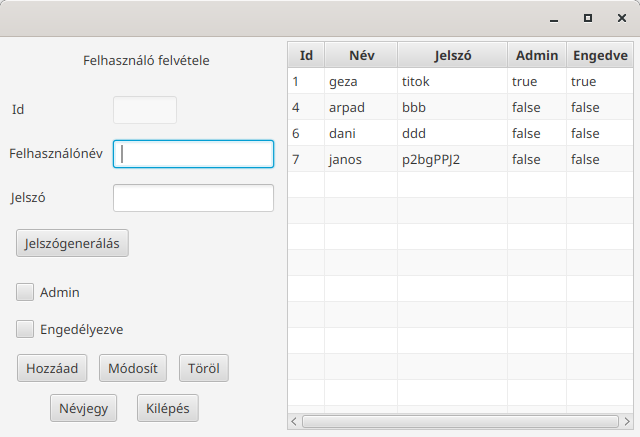Add user with Hozzáad button
The width and height of the screenshot is (640, 437).
pyautogui.click(x=52, y=368)
